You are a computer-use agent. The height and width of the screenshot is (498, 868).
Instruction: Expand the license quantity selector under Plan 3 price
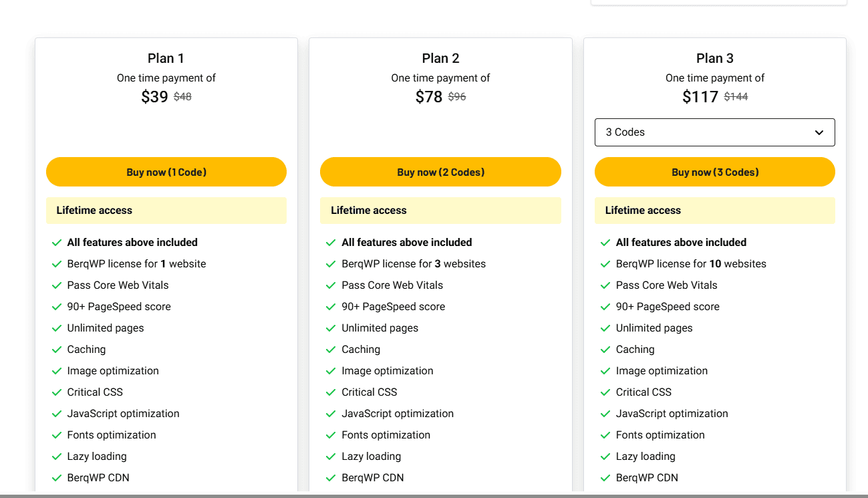pyautogui.click(x=714, y=132)
